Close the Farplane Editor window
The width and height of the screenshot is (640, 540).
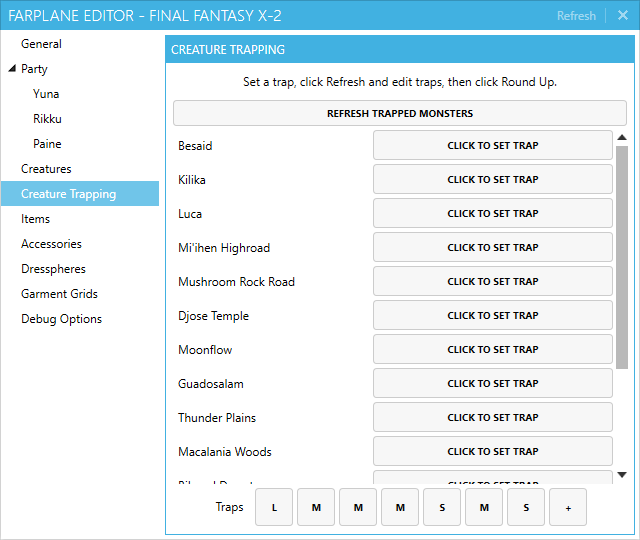click(x=623, y=16)
